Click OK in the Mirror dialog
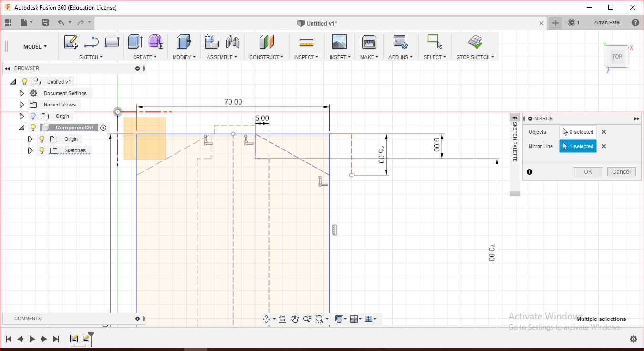The width and height of the screenshot is (644, 351). pyautogui.click(x=588, y=172)
